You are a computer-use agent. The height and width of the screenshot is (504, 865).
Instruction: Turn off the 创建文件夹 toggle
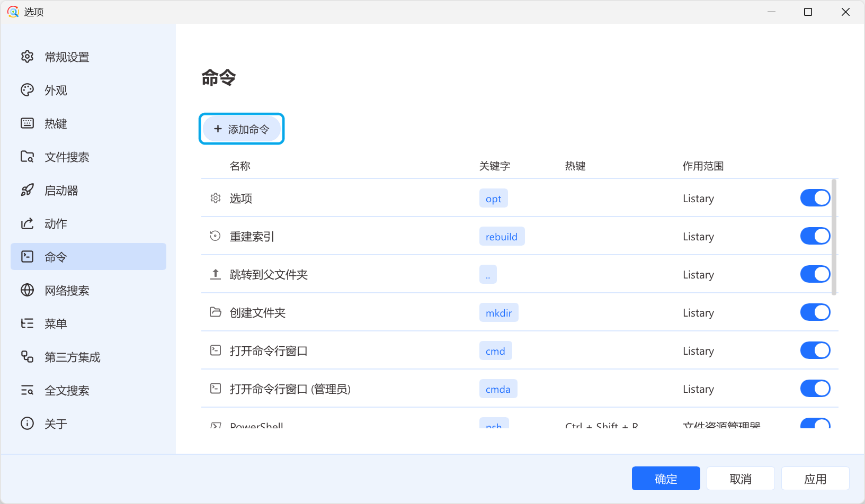[815, 312]
